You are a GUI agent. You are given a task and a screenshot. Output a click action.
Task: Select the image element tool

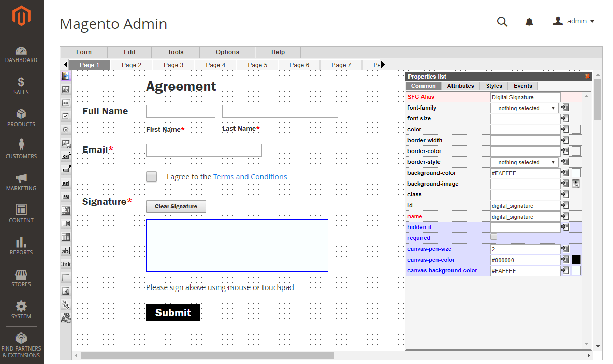pos(65,291)
